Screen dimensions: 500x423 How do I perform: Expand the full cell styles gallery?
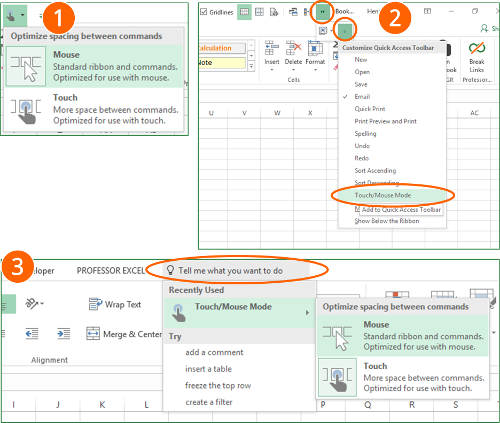(x=251, y=66)
